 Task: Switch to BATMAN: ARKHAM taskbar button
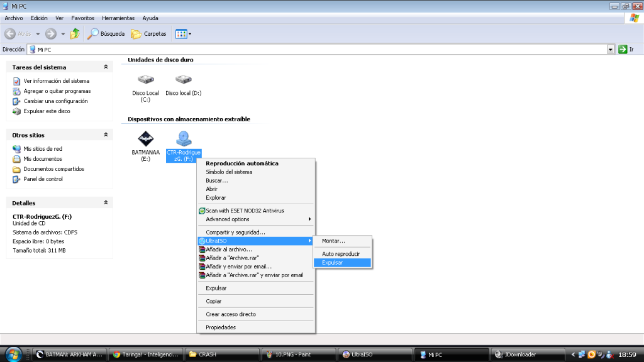(x=69, y=354)
